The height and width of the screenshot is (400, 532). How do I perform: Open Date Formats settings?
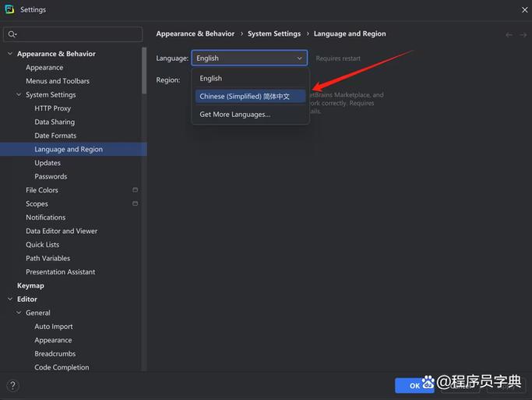coord(55,136)
